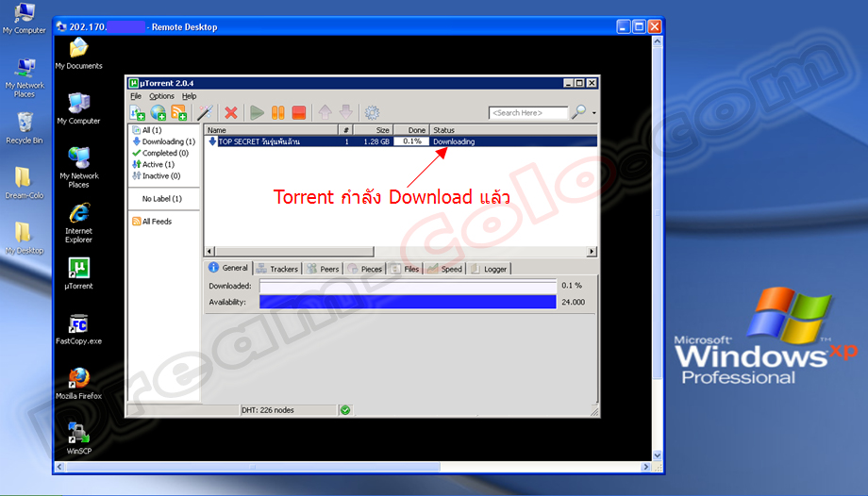Click the 1.28 GB size cell
The height and width of the screenshot is (496, 868).
[x=376, y=141]
